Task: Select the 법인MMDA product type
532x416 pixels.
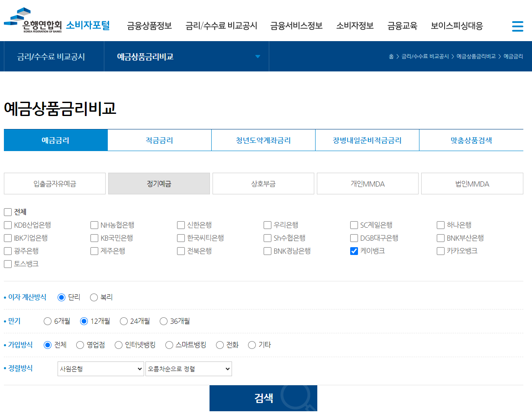Action: (x=472, y=184)
